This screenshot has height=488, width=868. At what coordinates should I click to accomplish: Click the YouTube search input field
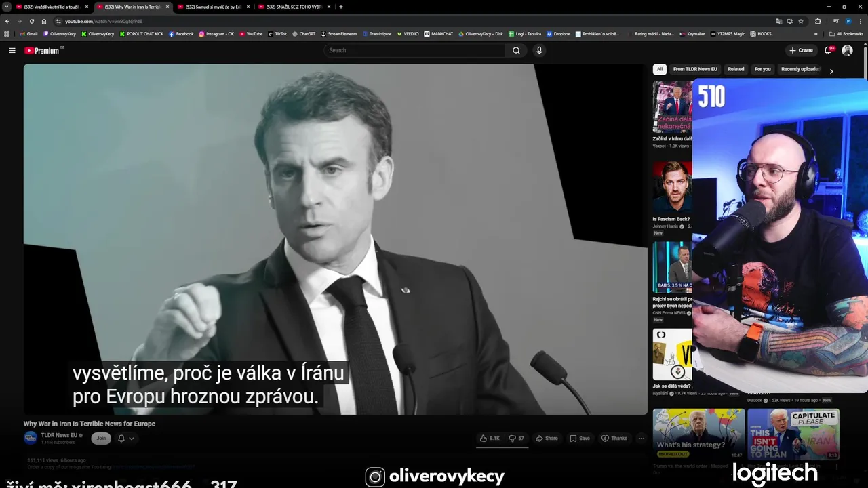415,50
